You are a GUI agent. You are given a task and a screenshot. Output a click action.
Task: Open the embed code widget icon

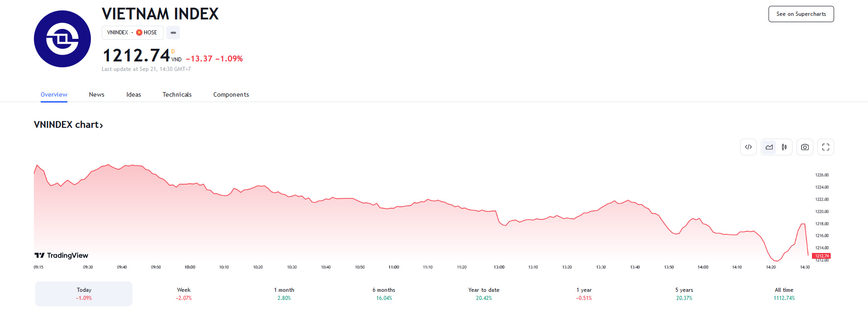pyautogui.click(x=748, y=147)
